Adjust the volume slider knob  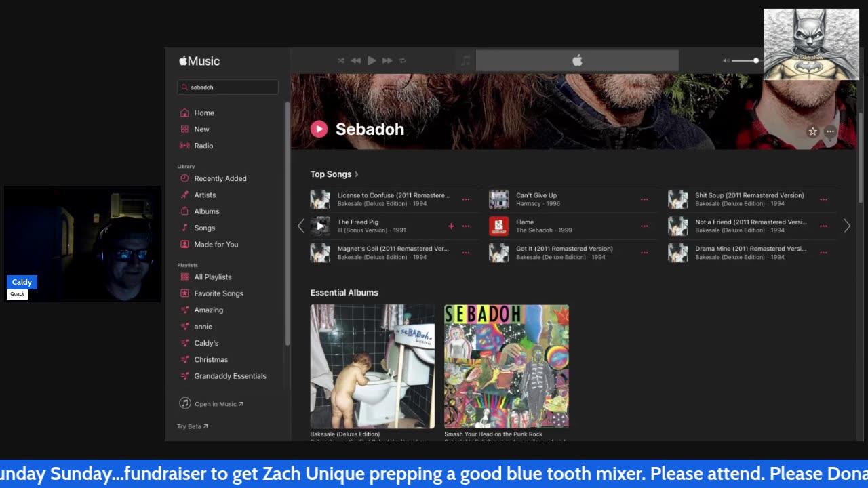click(756, 60)
